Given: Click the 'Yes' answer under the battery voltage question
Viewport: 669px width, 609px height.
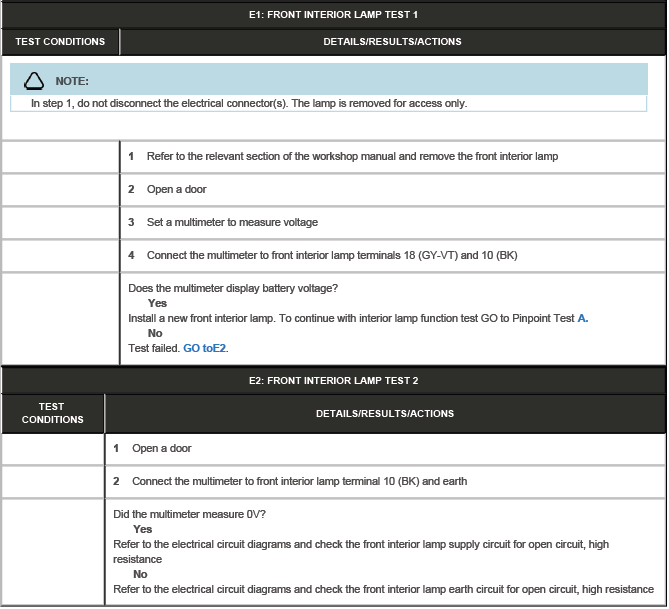Looking at the screenshot, I should 157,303.
